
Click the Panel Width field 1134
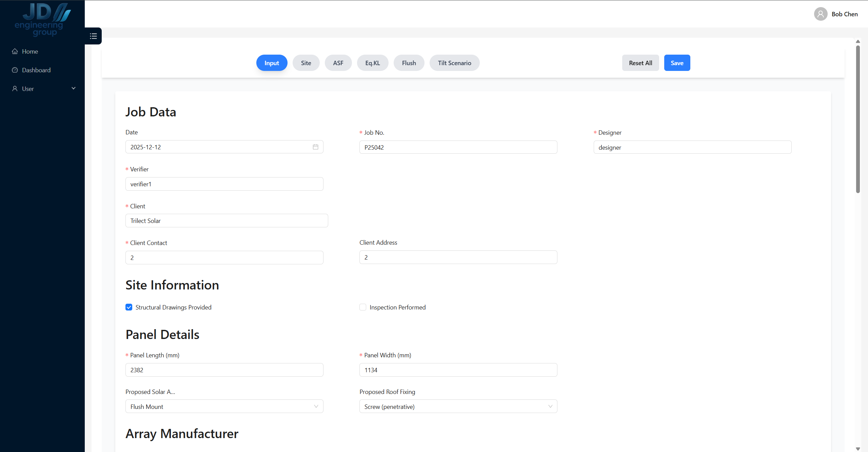[x=458, y=370]
